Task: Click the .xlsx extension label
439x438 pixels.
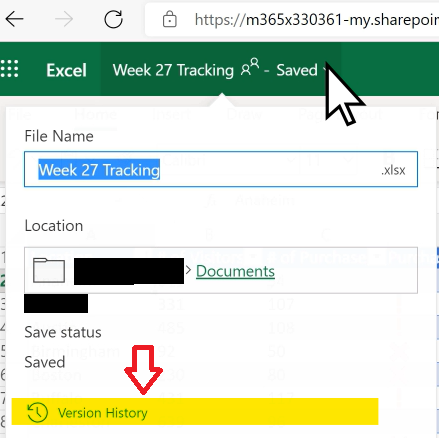Action: click(x=393, y=170)
